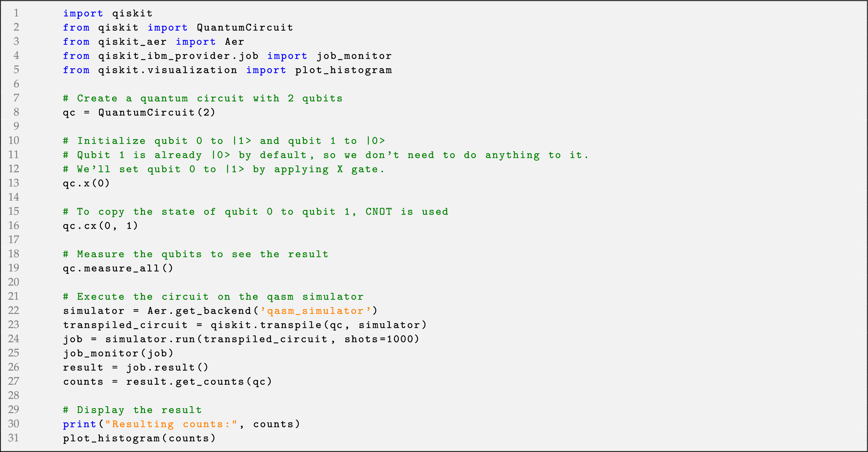Screen dimensions: 868x452
Task: Click the job.result() call
Action: pyautogui.click(x=167, y=367)
